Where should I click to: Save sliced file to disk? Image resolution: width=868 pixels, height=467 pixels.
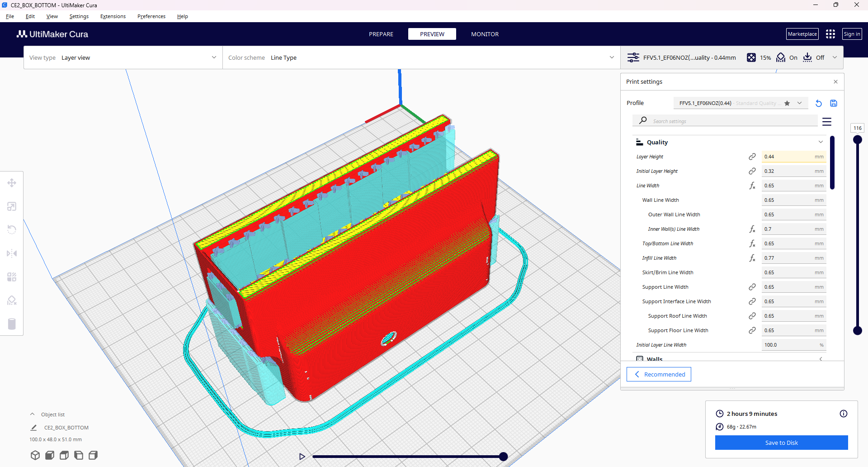(x=782, y=443)
